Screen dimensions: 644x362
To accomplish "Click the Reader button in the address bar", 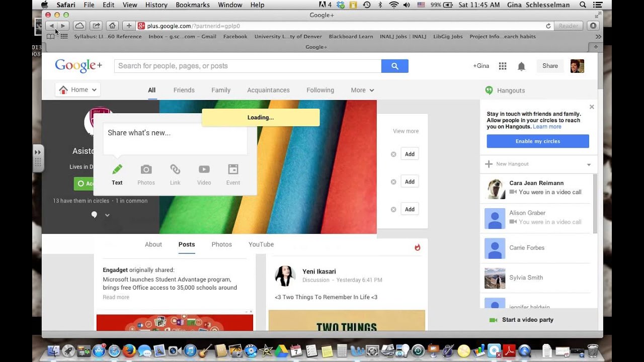I will pyautogui.click(x=569, y=26).
